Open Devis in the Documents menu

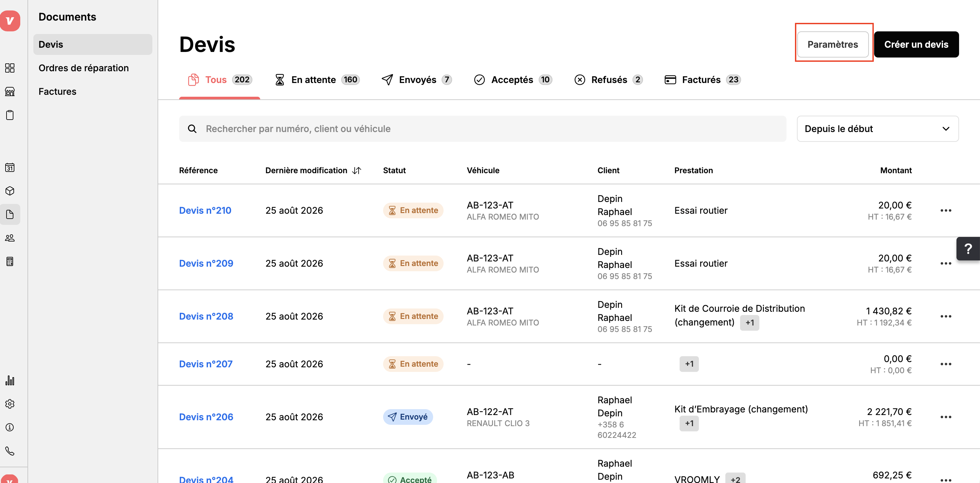point(93,44)
